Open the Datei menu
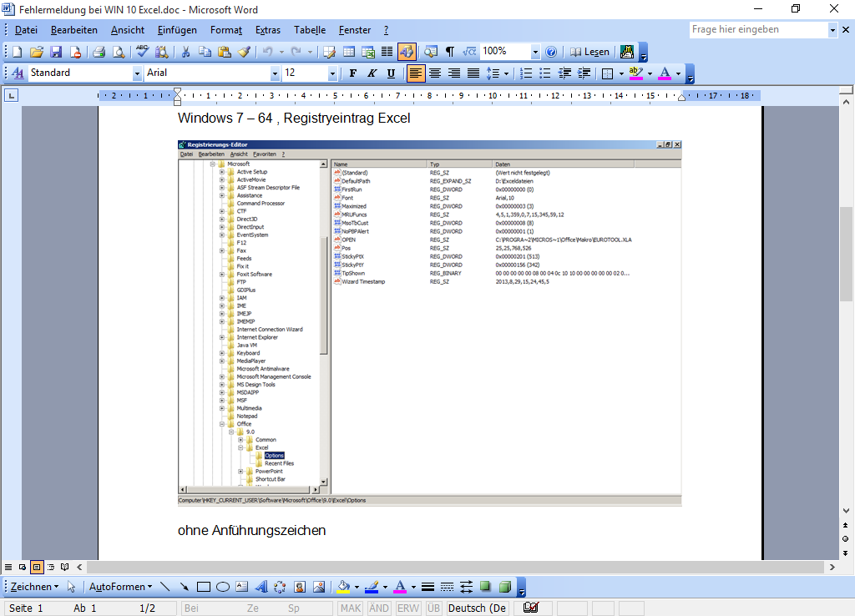Image resolution: width=855 pixels, height=616 pixels. (26, 30)
